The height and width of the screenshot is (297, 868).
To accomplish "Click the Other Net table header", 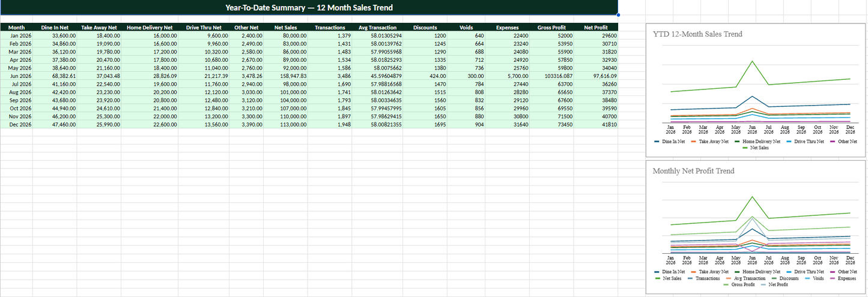I will click(x=246, y=28).
